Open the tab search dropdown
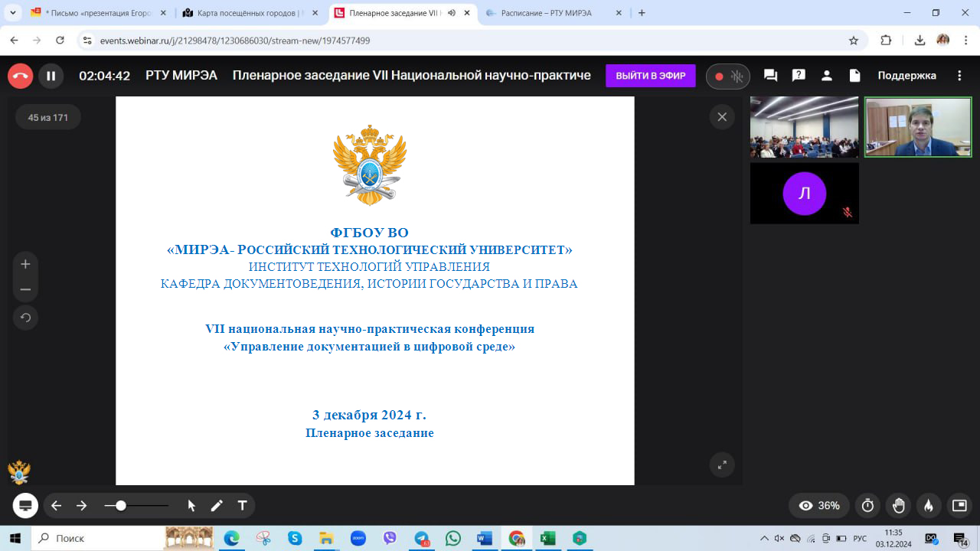Screen dimensions: 980x551 (x=13, y=13)
